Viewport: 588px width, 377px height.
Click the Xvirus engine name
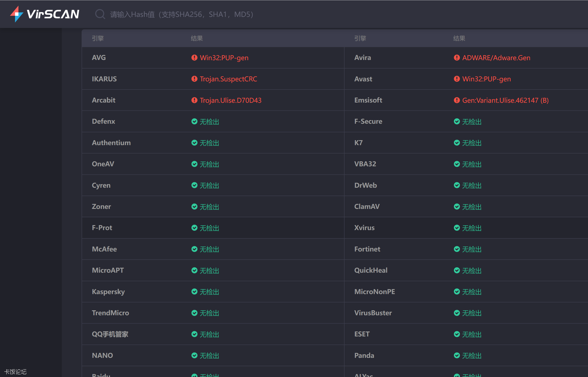tap(364, 228)
